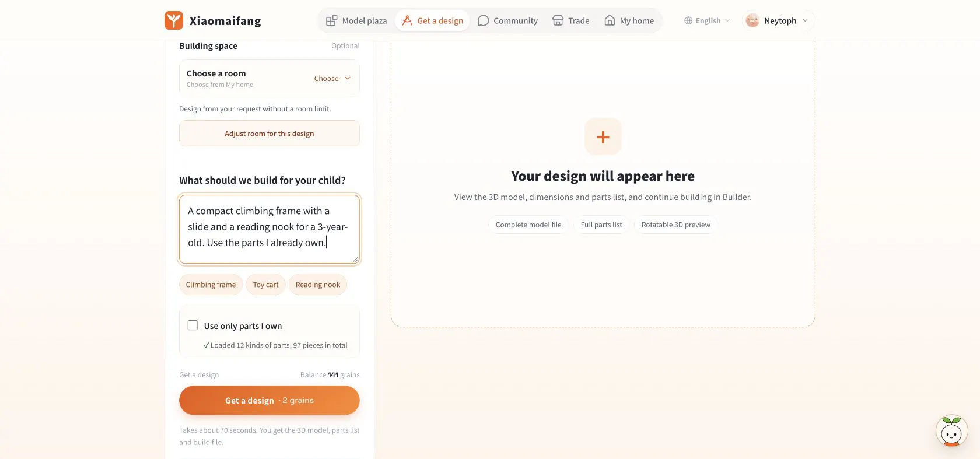Open the My home tab
Screen dimensions: 980x459
pyautogui.click(x=629, y=20)
